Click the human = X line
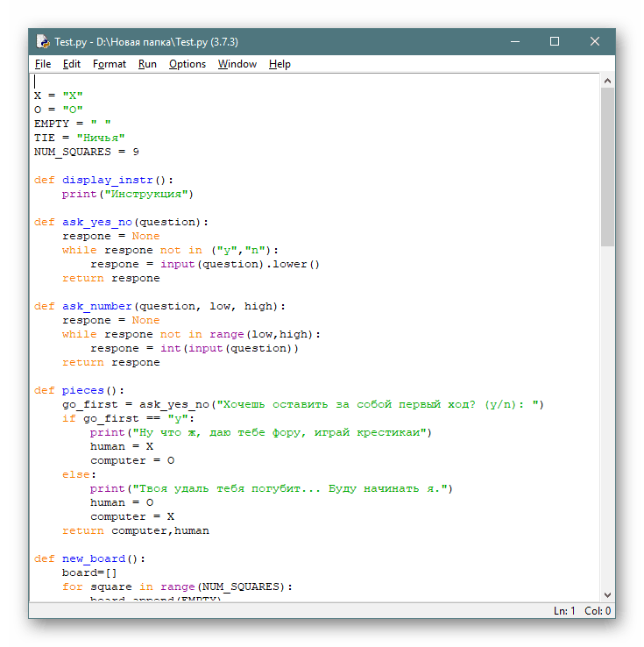The width and height of the screenshot is (644, 647). point(122,446)
